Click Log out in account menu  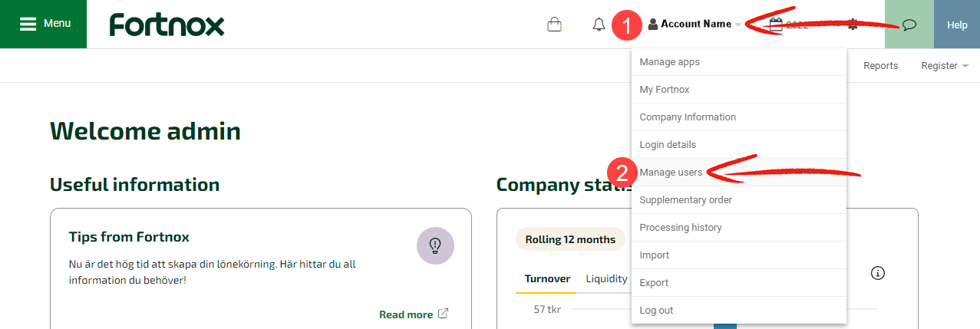(739, 311)
